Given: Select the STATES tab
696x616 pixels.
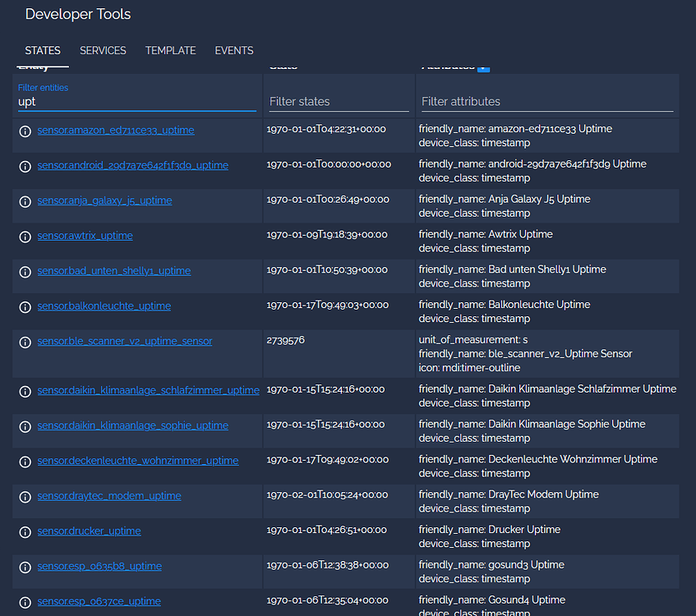Looking at the screenshot, I should pyautogui.click(x=43, y=50).
